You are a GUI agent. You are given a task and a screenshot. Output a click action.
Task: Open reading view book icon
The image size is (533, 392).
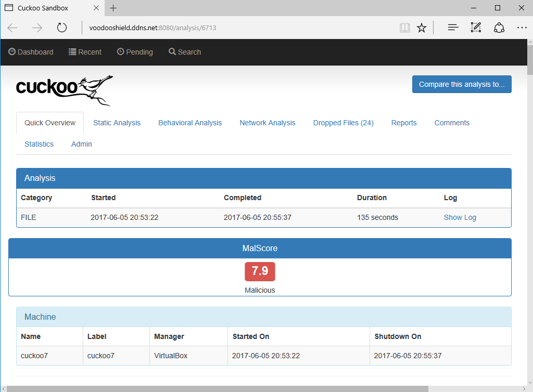pos(404,28)
